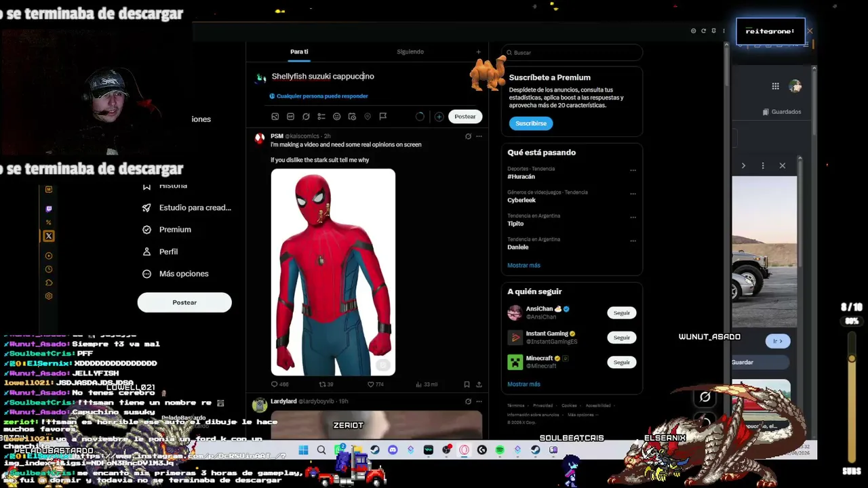Open Discord from the taskbar
This screenshot has width=868, height=488.
click(393, 449)
